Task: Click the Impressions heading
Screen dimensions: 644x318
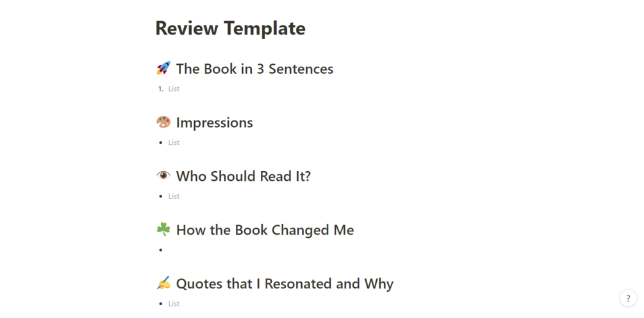Action: [x=214, y=122]
